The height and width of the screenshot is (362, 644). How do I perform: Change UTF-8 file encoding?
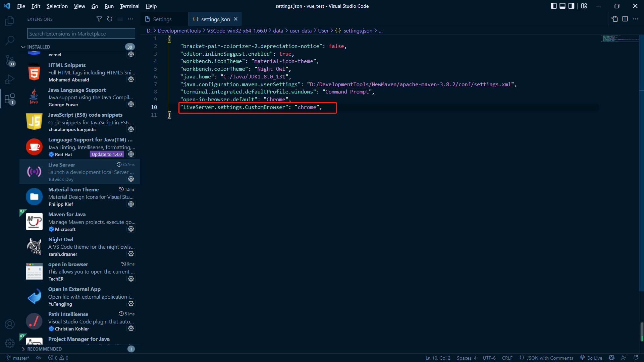[x=489, y=358]
